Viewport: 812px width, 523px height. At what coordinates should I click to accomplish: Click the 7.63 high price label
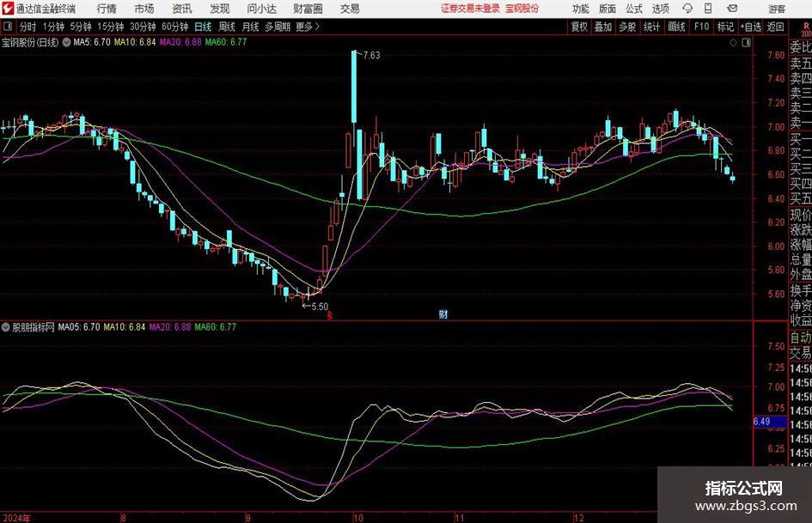(x=371, y=55)
